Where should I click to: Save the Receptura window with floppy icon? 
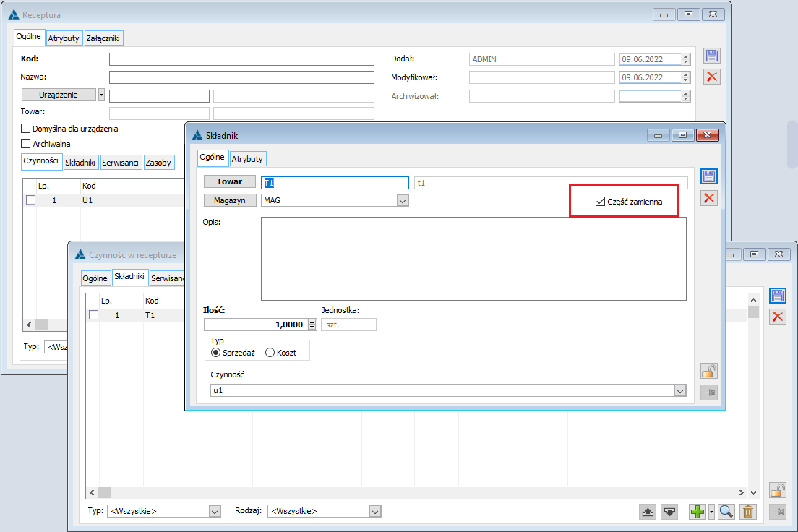712,56
